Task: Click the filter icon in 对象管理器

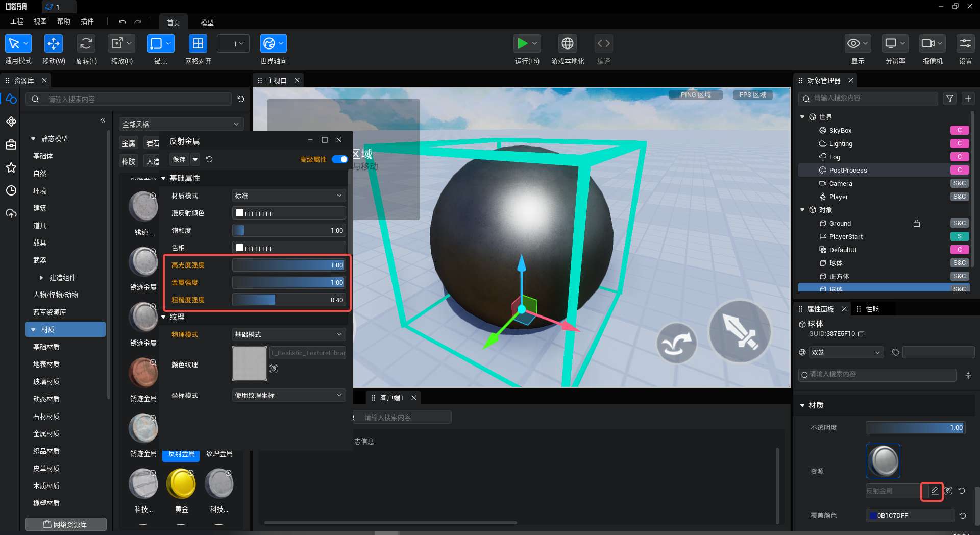Action: point(950,99)
